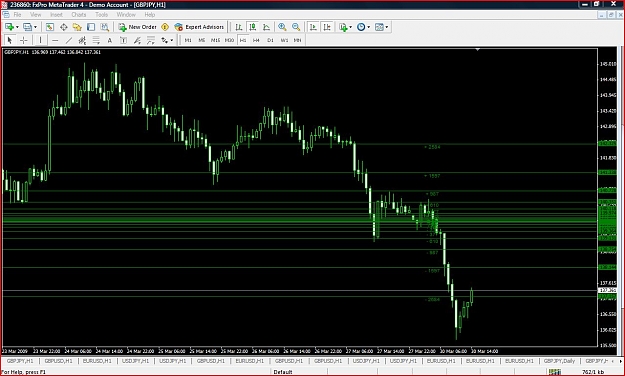Switch to line chart mode

coord(266,27)
